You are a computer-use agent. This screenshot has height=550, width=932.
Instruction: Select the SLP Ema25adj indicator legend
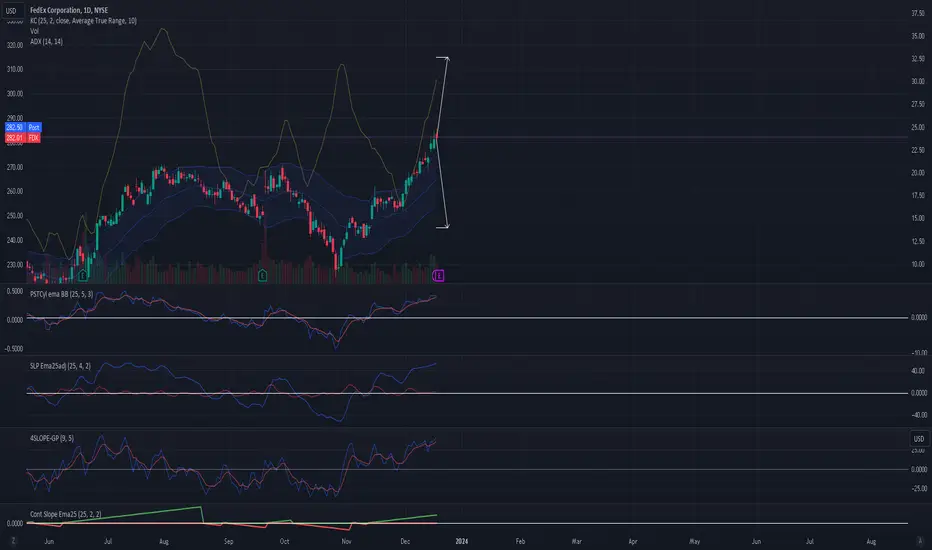[60, 366]
